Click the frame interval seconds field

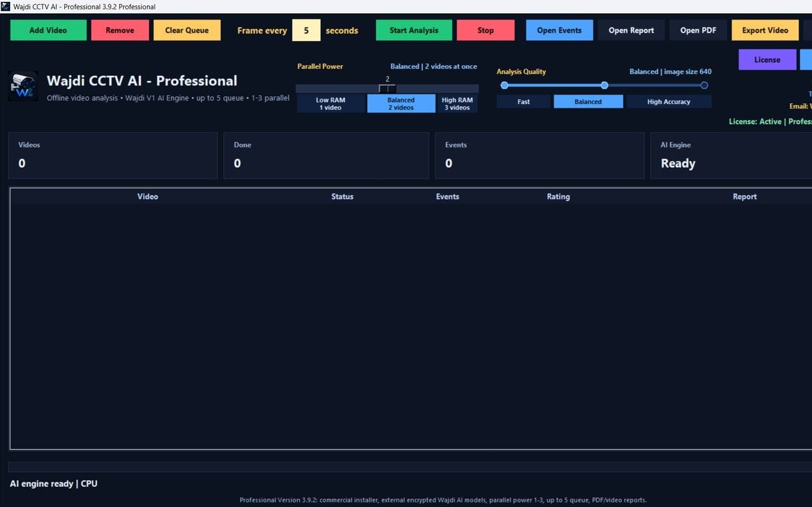coord(306,30)
